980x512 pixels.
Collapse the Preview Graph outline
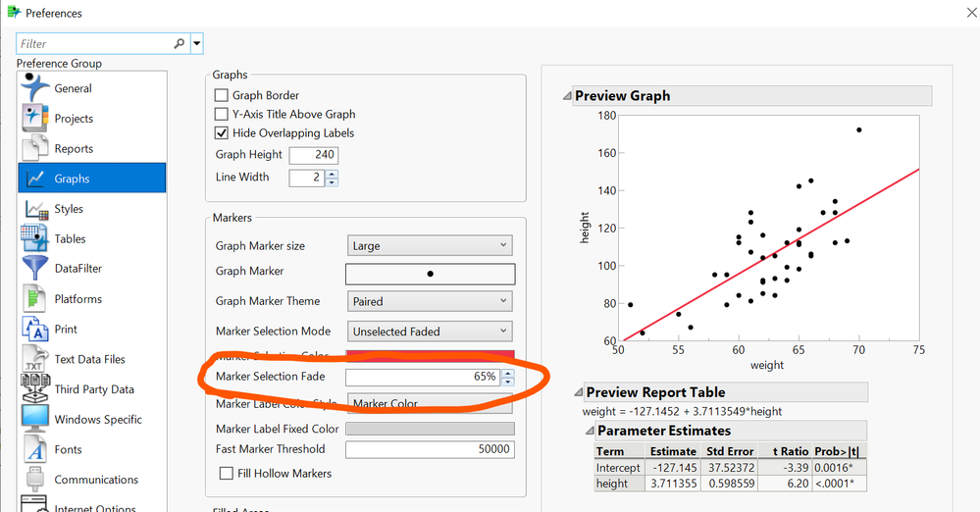coord(567,96)
